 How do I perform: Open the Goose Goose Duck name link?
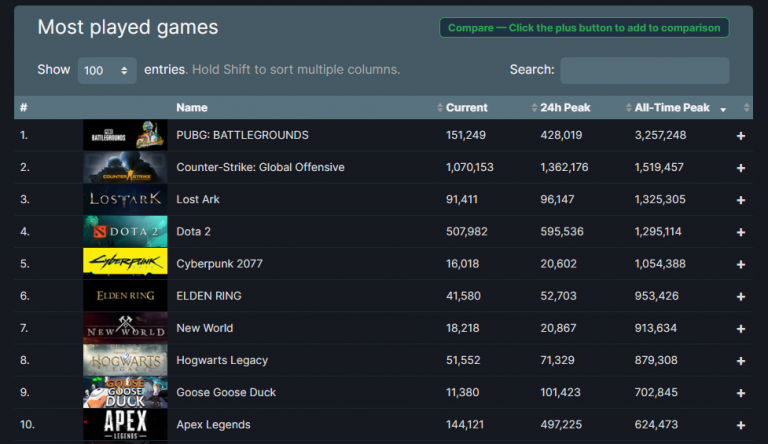[x=226, y=393]
